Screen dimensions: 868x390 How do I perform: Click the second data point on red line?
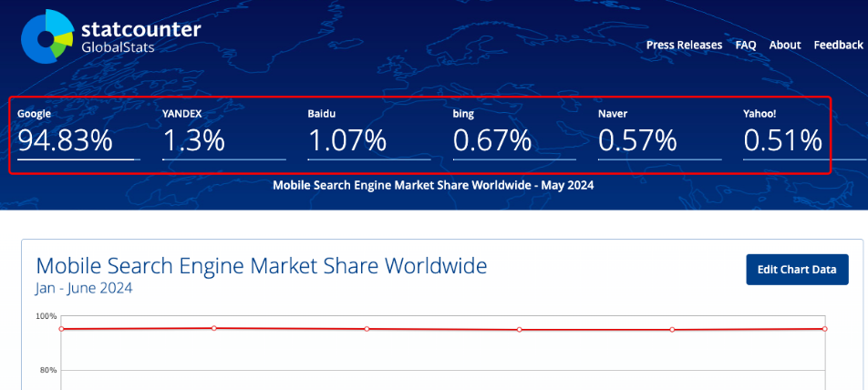point(213,328)
